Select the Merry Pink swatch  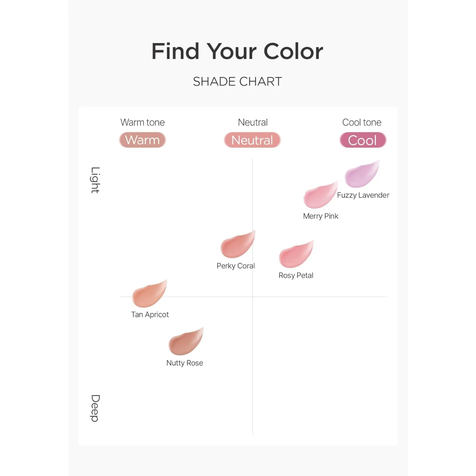pos(320,196)
